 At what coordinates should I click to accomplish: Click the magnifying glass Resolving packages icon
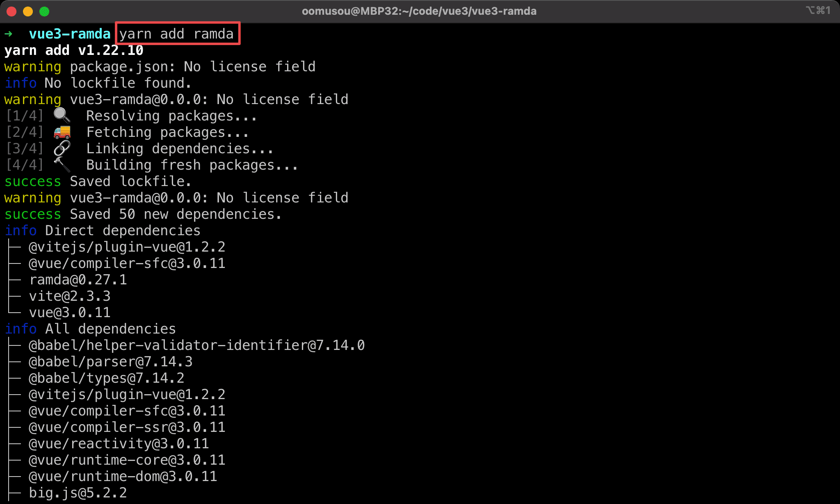[x=62, y=116]
